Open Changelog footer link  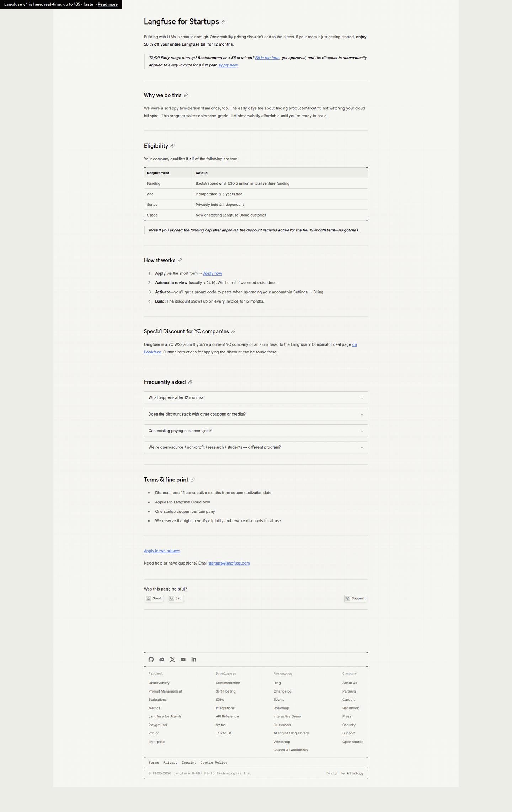pos(283,691)
